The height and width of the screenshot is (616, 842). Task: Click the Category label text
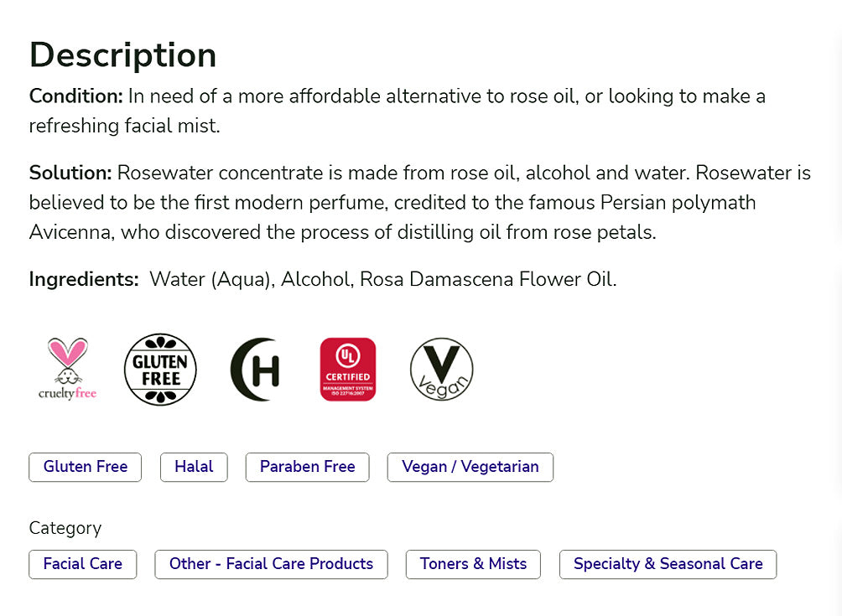tap(65, 528)
